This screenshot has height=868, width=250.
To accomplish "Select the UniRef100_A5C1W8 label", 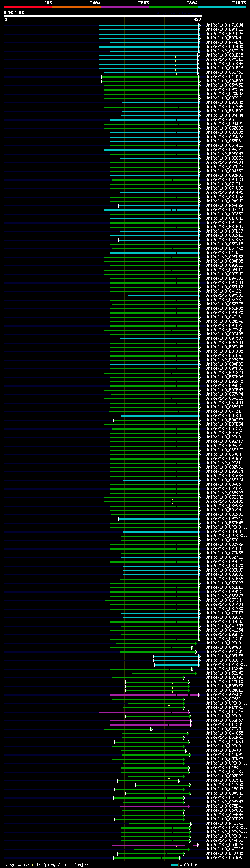I will click(224, 673).
